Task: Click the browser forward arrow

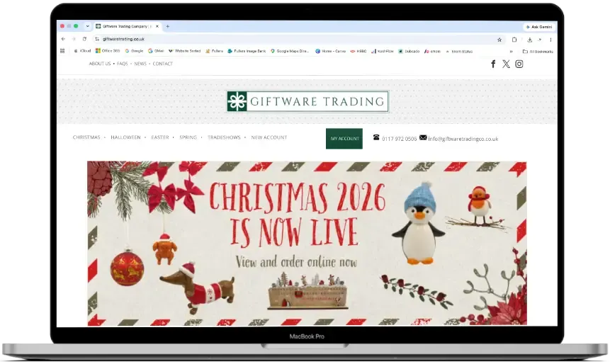Action: (74, 39)
